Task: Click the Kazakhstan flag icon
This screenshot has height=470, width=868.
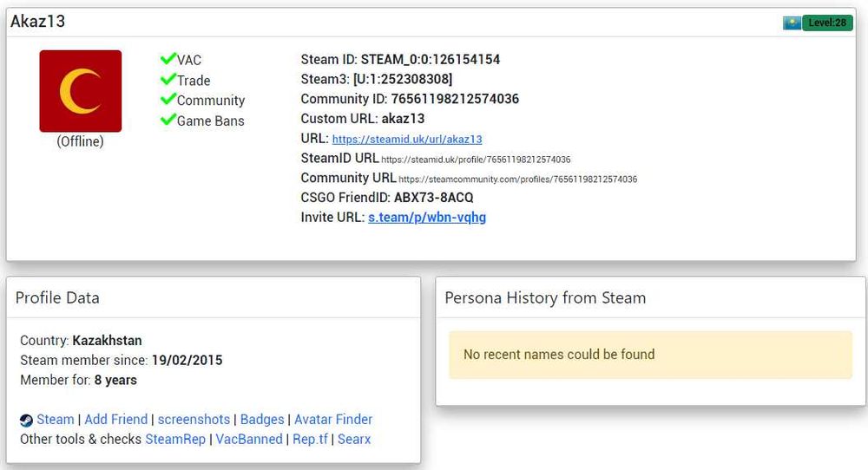Action: (792, 23)
